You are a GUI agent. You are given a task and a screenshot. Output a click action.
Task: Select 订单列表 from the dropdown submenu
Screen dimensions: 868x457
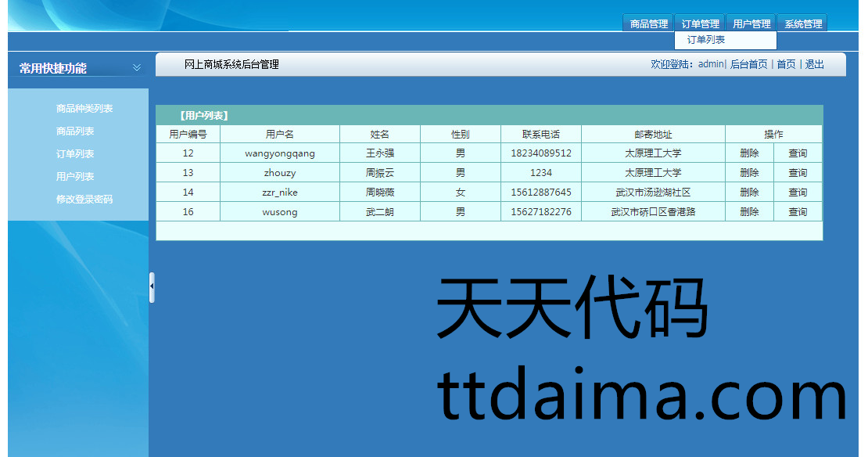point(706,40)
